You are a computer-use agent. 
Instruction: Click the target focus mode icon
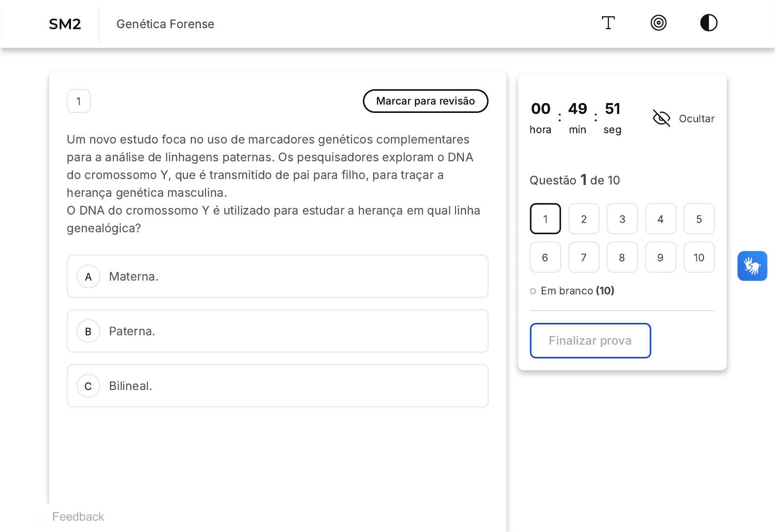point(659,23)
